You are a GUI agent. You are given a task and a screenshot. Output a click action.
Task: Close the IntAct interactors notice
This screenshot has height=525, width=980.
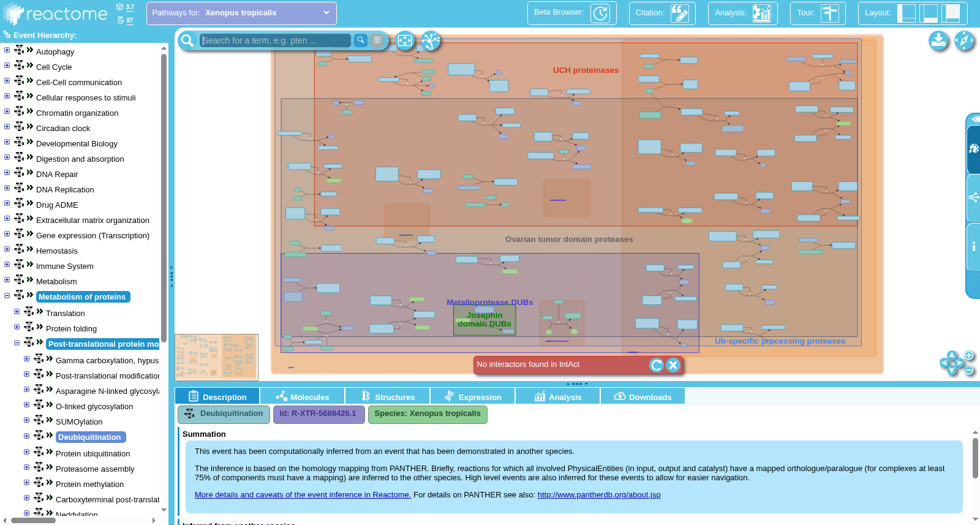[673, 365]
